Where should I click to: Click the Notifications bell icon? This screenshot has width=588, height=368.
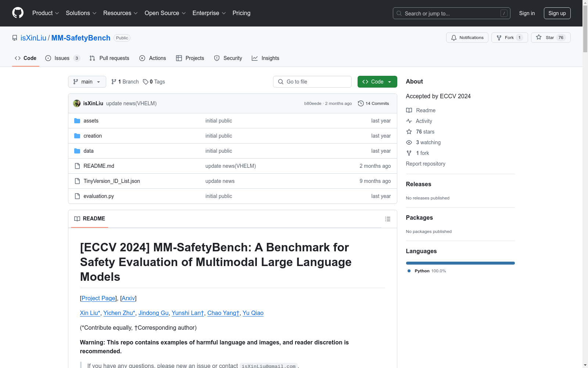pyautogui.click(x=454, y=38)
